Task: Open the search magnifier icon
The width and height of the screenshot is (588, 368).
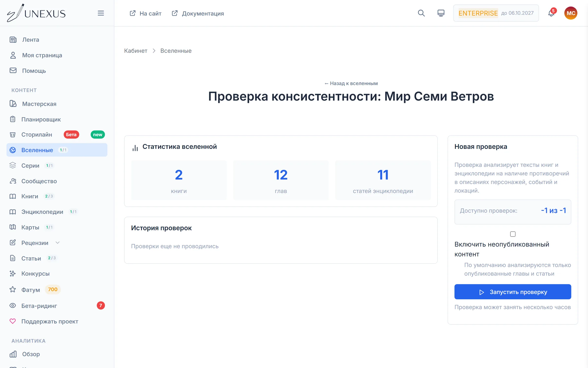Action: coord(421,13)
